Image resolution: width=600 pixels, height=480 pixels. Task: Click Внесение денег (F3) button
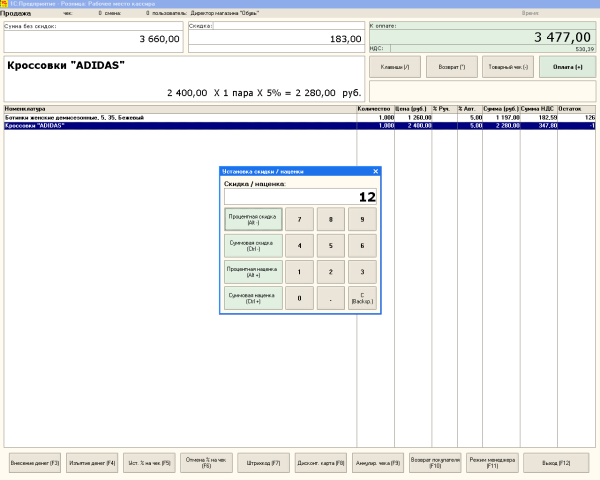point(35,463)
